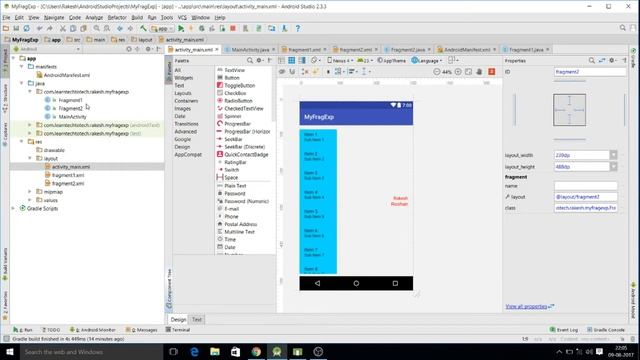Click the Chrome icon in Windows taskbar
The height and width of the screenshot is (360, 640).
[256, 351]
